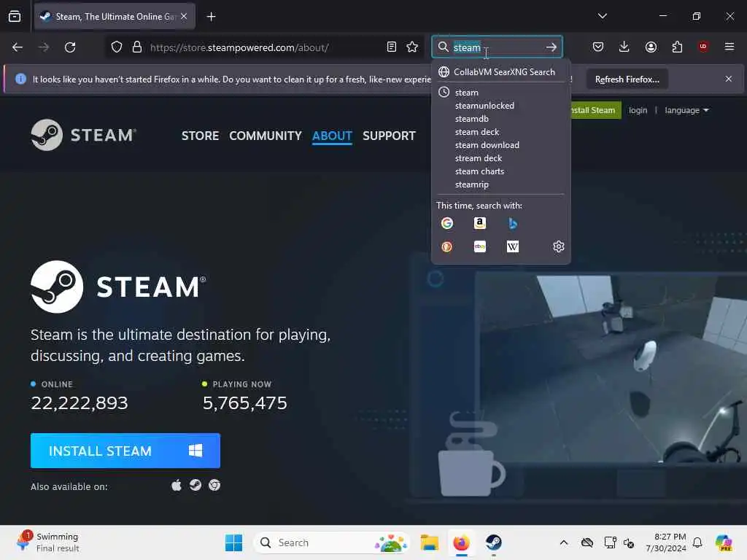
Task: Pick the 'steam download' suggestion
Action: (x=500, y=145)
